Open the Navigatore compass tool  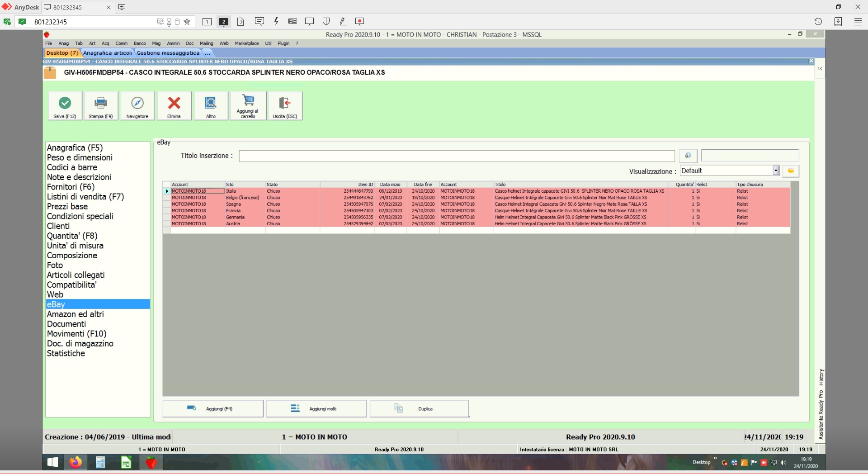[x=137, y=106]
